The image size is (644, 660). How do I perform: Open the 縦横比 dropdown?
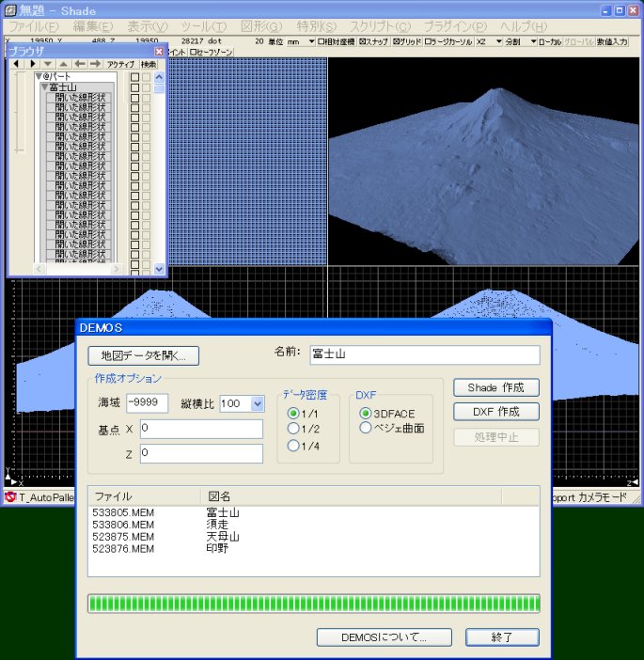[258, 403]
